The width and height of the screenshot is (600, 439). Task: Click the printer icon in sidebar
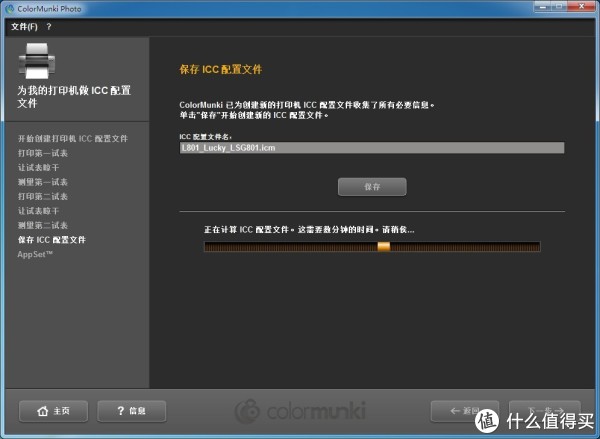pyautogui.click(x=37, y=60)
